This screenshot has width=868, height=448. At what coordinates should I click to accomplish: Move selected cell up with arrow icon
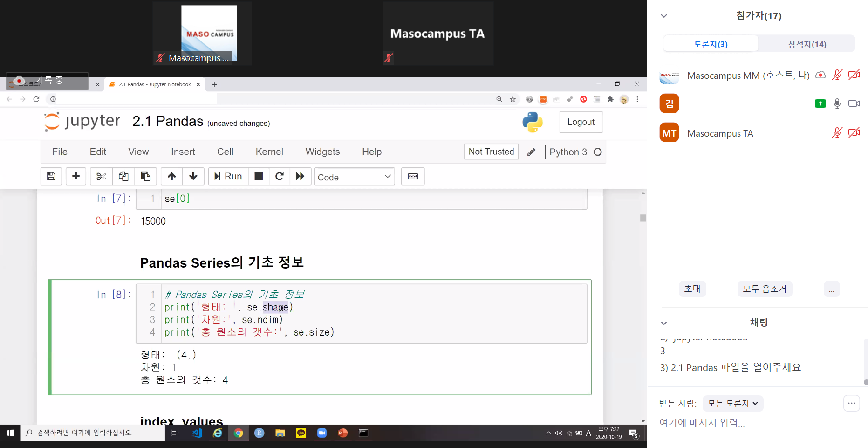(x=172, y=176)
